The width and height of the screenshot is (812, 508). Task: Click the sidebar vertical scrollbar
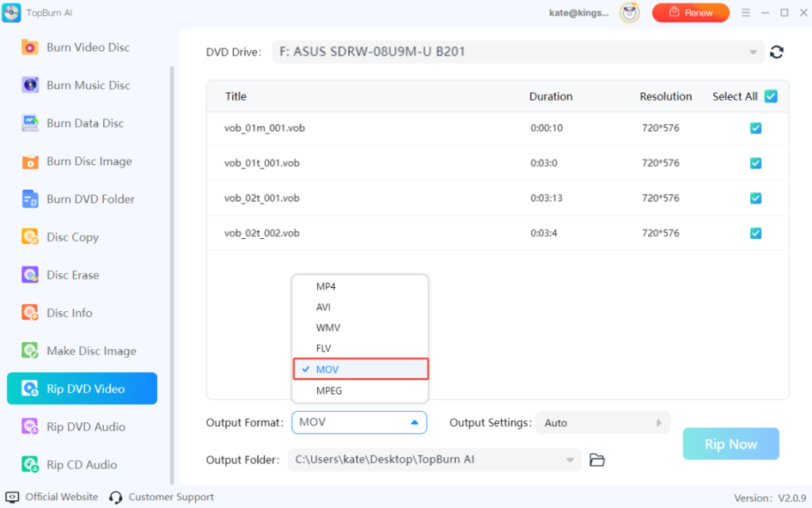coord(172,270)
